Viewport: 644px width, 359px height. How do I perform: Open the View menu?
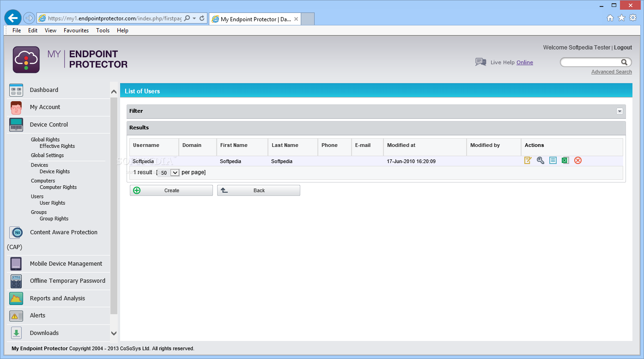pyautogui.click(x=51, y=30)
